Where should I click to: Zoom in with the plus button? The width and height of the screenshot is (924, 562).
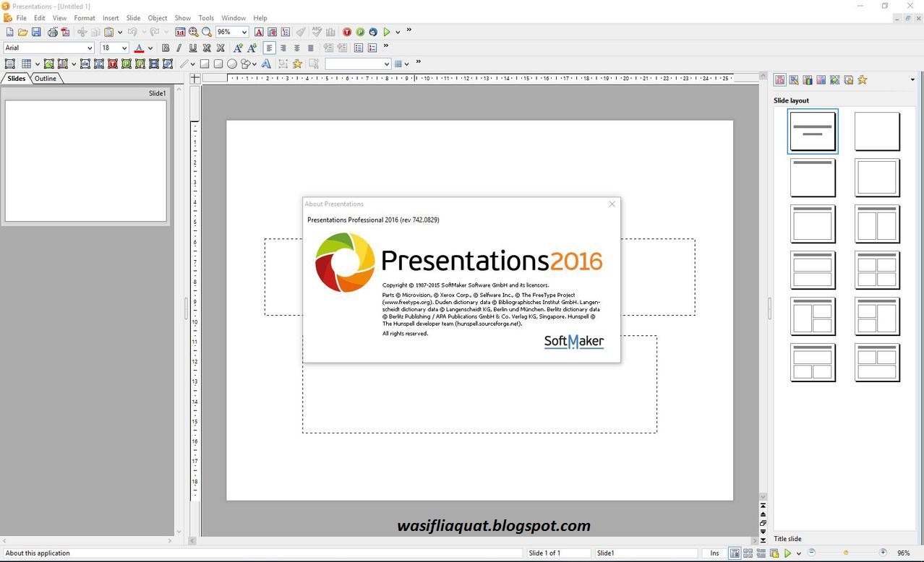point(883,553)
